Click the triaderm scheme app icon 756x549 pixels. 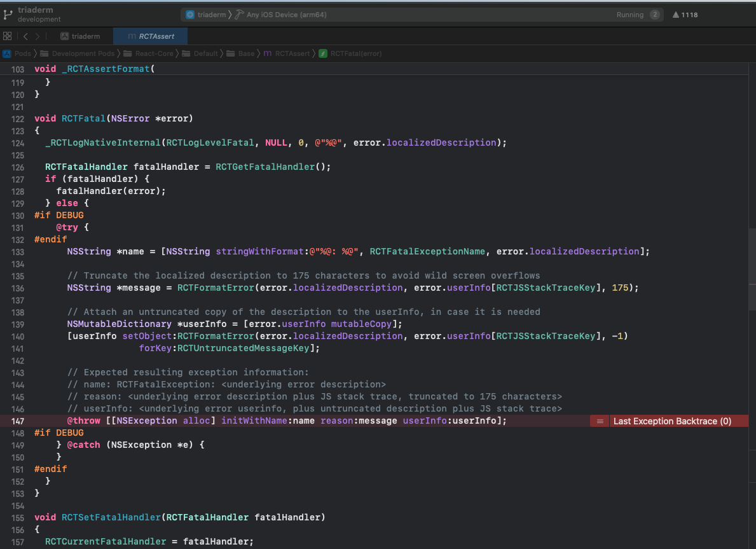click(190, 15)
